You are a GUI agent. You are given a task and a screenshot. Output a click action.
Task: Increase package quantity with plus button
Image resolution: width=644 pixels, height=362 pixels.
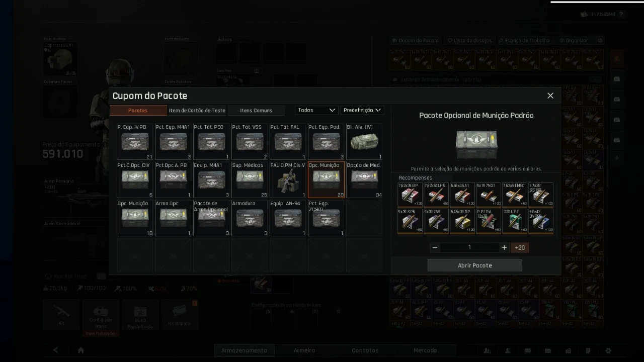click(x=504, y=247)
